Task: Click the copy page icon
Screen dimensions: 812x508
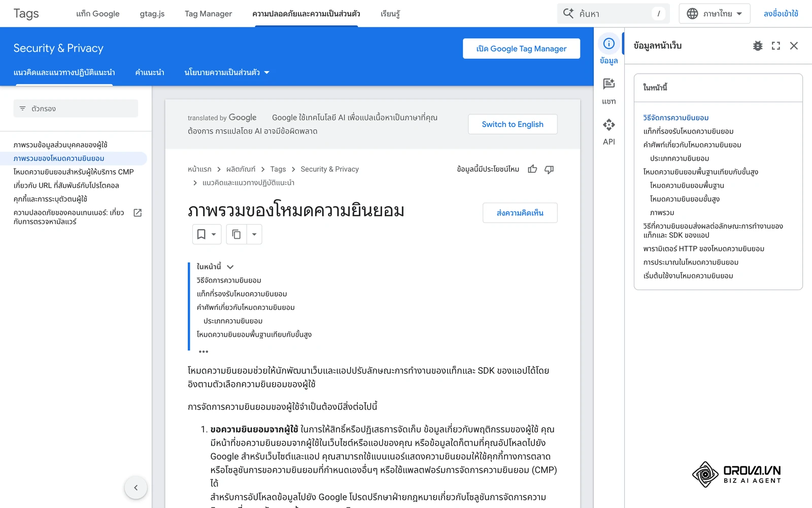Action: 236,234
